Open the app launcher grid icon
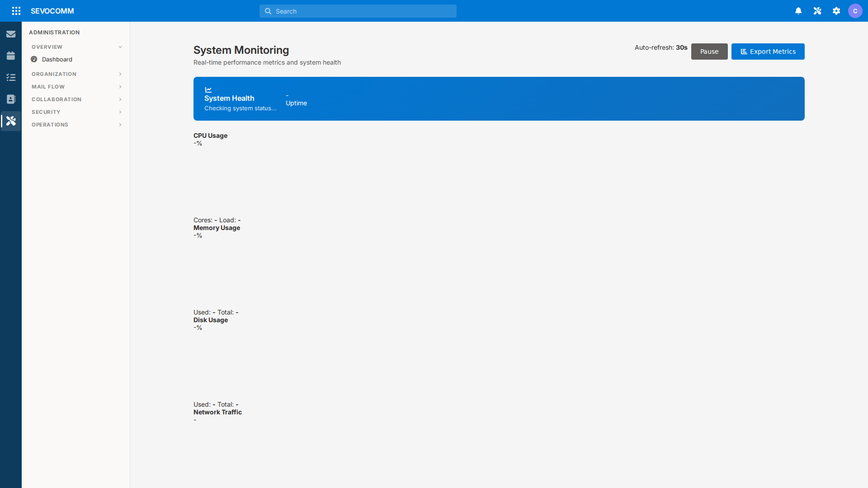Image resolution: width=868 pixels, height=488 pixels. click(16, 10)
